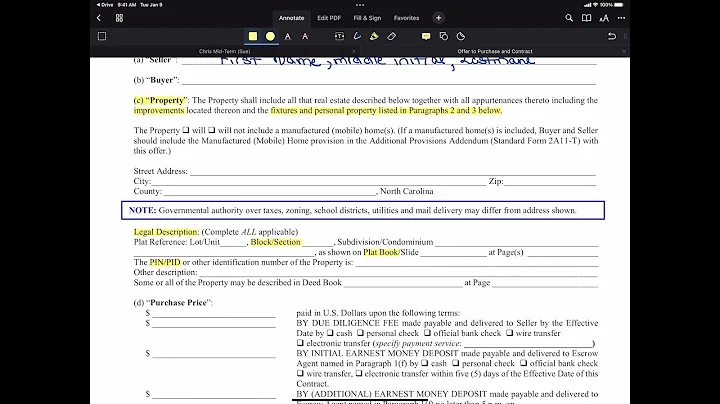Tap the battery status indicator
The image size is (720, 404).
pos(619,5)
